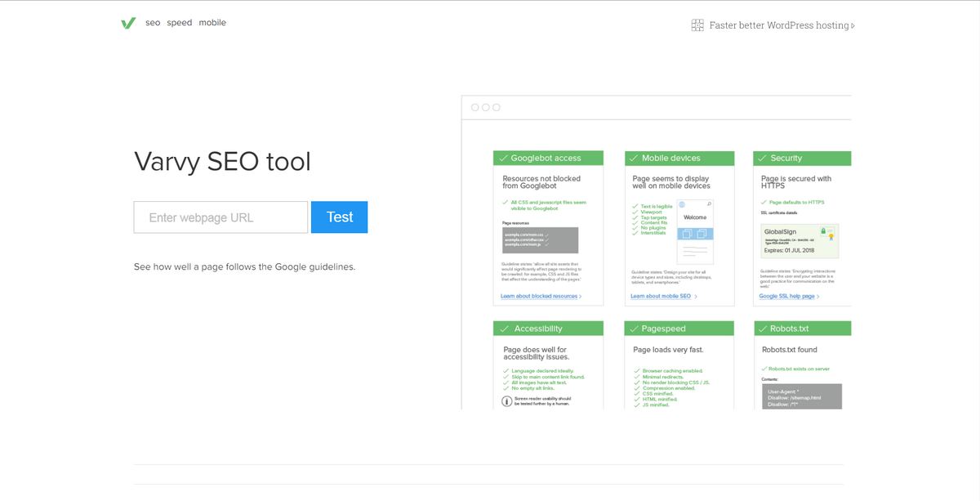Click the Googlebot access checkmark header icon
The width and height of the screenshot is (980, 501).
pyautogui.click(x=503, y=159)
